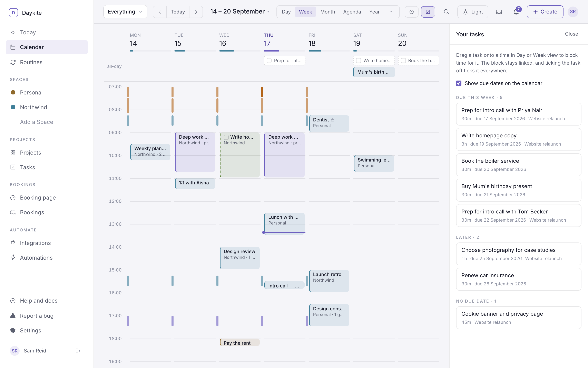588x368 pixels.
Task: Open Bookings people item
Action: click(47, 212)
